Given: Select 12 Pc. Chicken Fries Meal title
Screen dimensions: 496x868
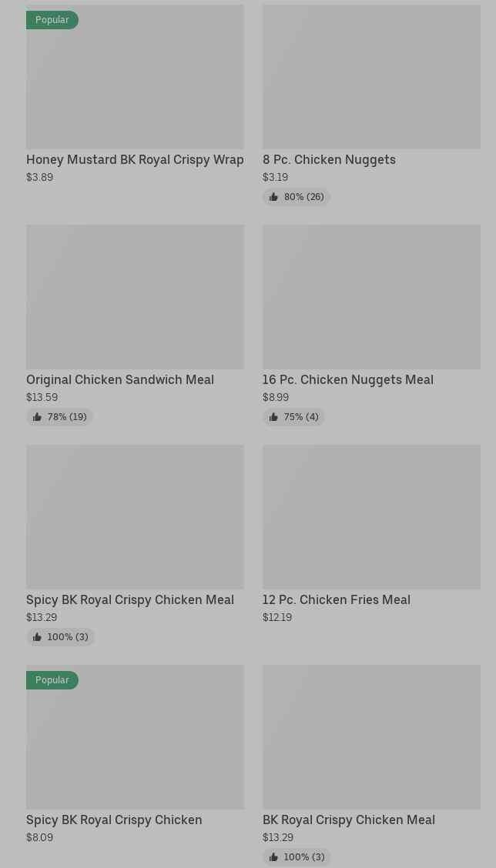Looking at the screenshot, I should click(337, 599).
